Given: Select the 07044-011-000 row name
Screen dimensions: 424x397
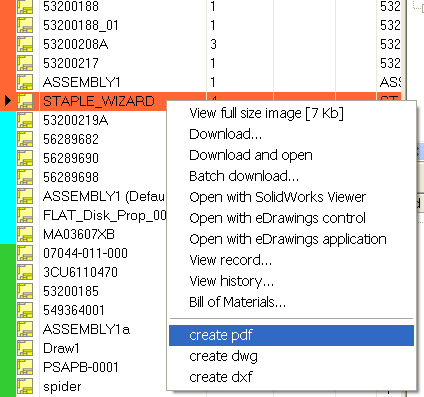Looking at the screenshot, I should (x=85, y=253).
